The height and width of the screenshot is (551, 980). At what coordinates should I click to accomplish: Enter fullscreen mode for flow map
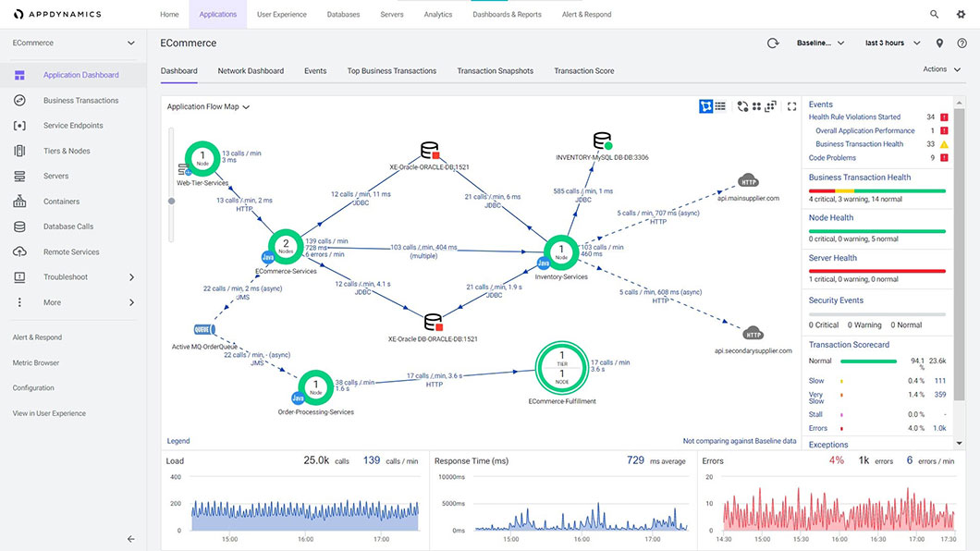(x=791, y=106)
